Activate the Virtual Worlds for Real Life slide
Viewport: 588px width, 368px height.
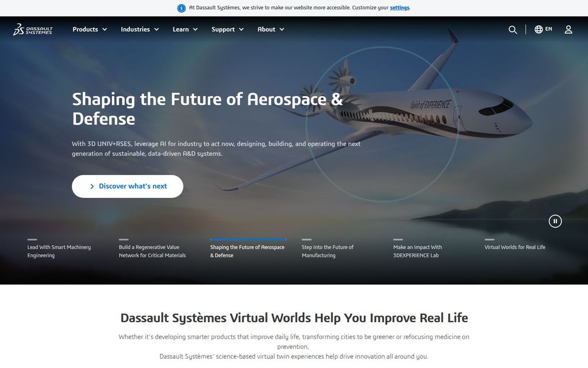click(x=514, y=247)
